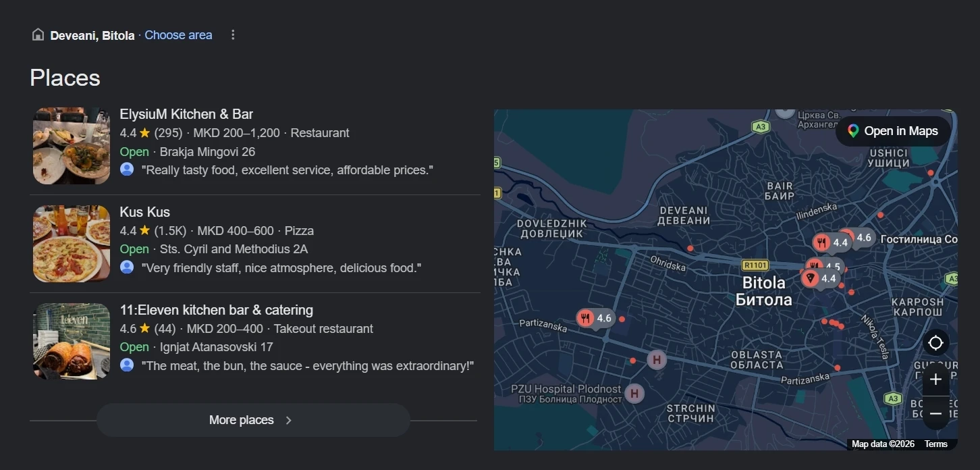
Task: Open 11:Eleven kitchen bar & catering title
Action: (216, 310)
